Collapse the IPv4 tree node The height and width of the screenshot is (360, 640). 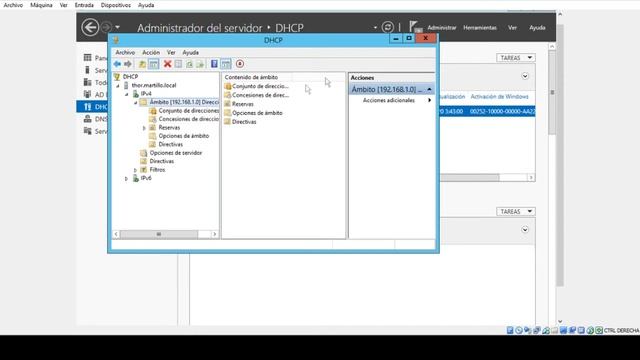[x=127, y=94]
